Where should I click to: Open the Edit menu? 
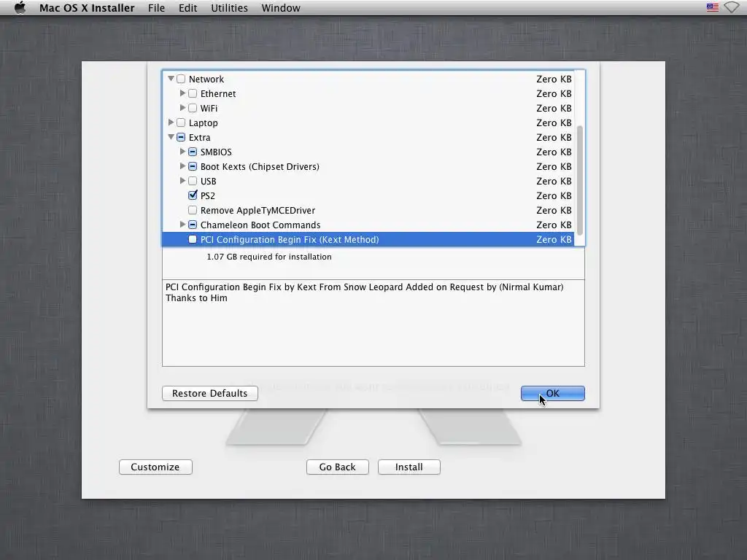click(187, 8)
